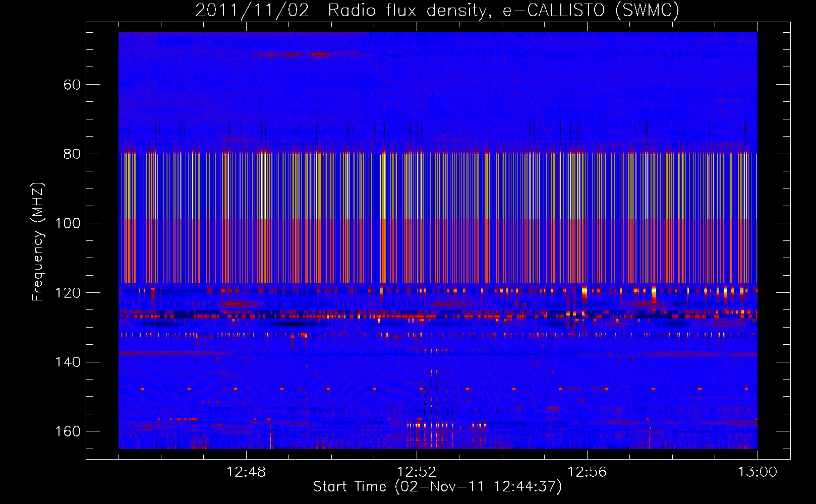Click the 13:00 time tick label
The image size is (816, 504).
tap(757, 472)
